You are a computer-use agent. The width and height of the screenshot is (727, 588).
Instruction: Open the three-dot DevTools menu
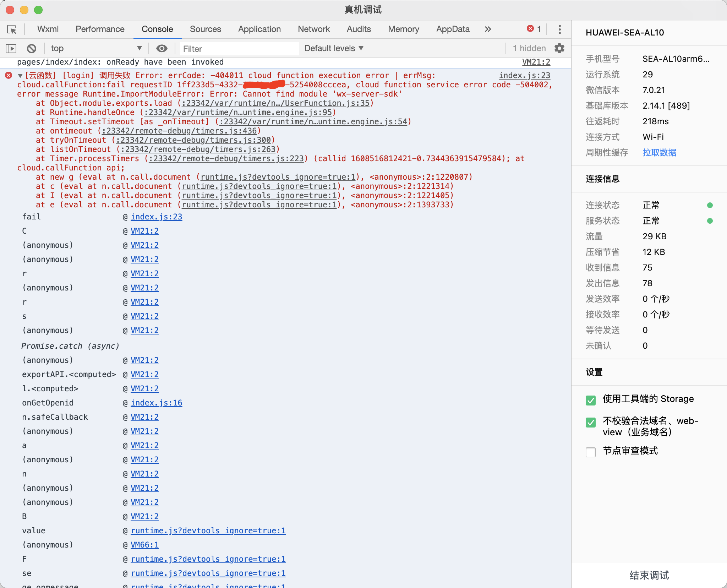coord(559,29)
